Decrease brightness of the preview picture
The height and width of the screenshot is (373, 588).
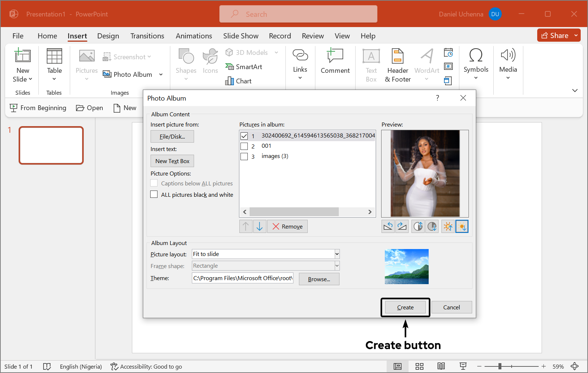[x=462, y=227]
